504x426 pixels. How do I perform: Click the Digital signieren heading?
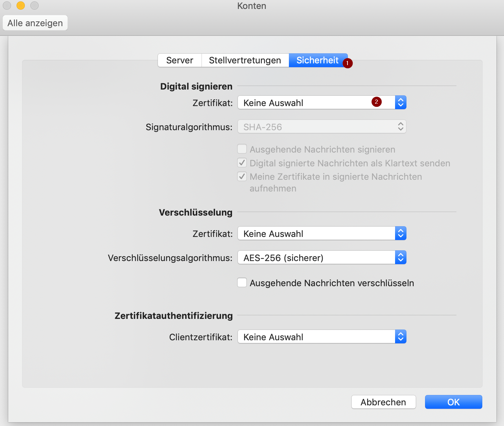point(196,86)
